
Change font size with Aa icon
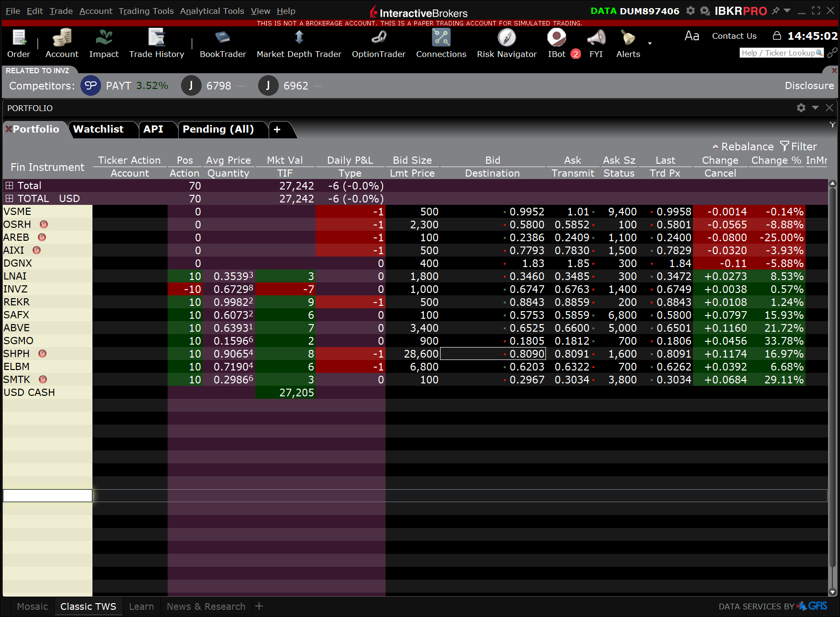pyautogui.click(x=692, y=36)
